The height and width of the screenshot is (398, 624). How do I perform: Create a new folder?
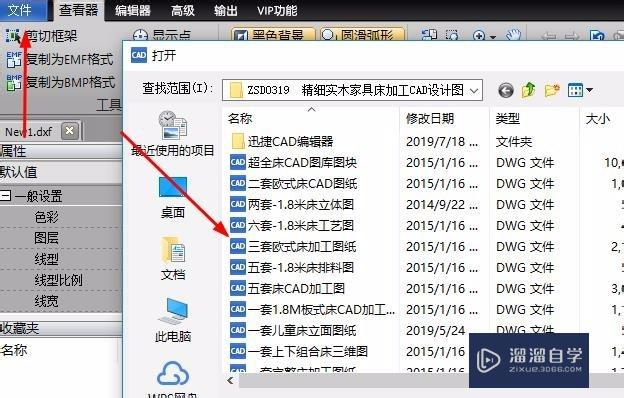coord(552,90)
